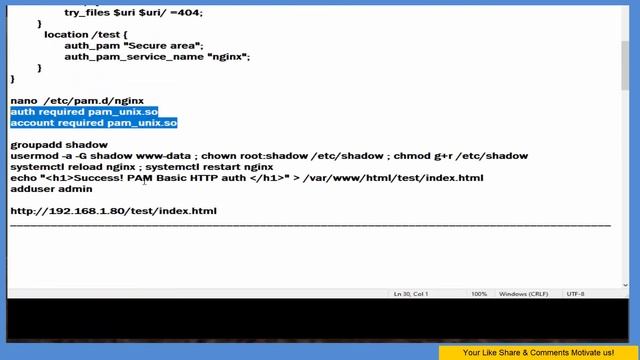Click the 'Windows (CRLF)' status entry
The width and height of the screenshot is (640, 360).
point(523,294)
